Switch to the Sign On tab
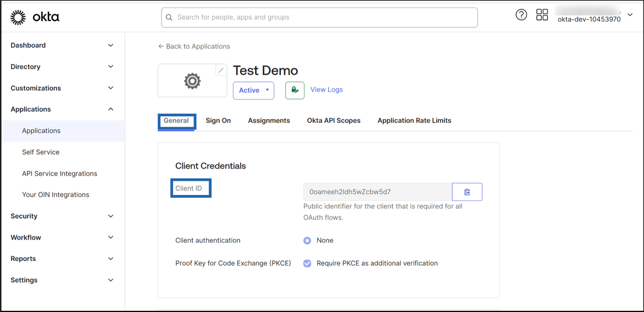The width and height of the screenshot is (644, 312). [x=218, y=121]
